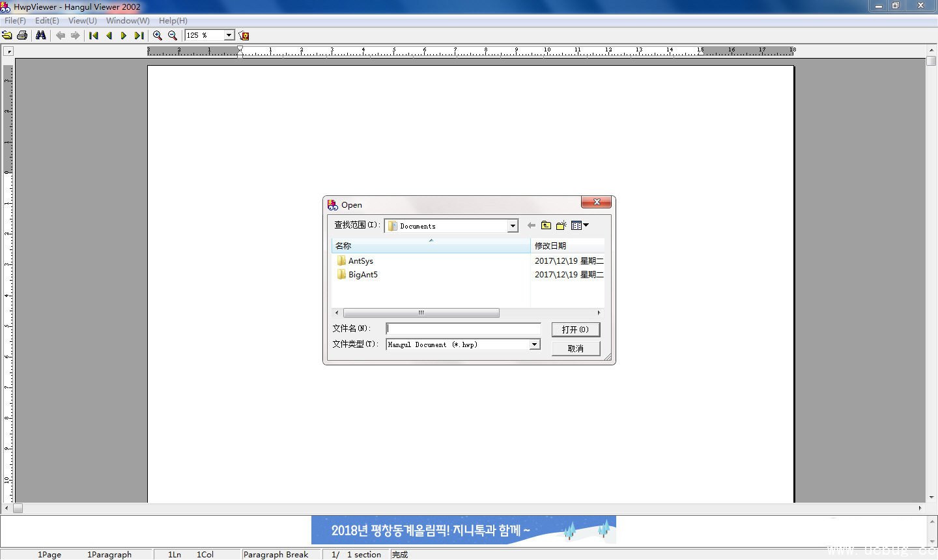Go to the first page
938x560 pixels.
(x=94, y=35)
